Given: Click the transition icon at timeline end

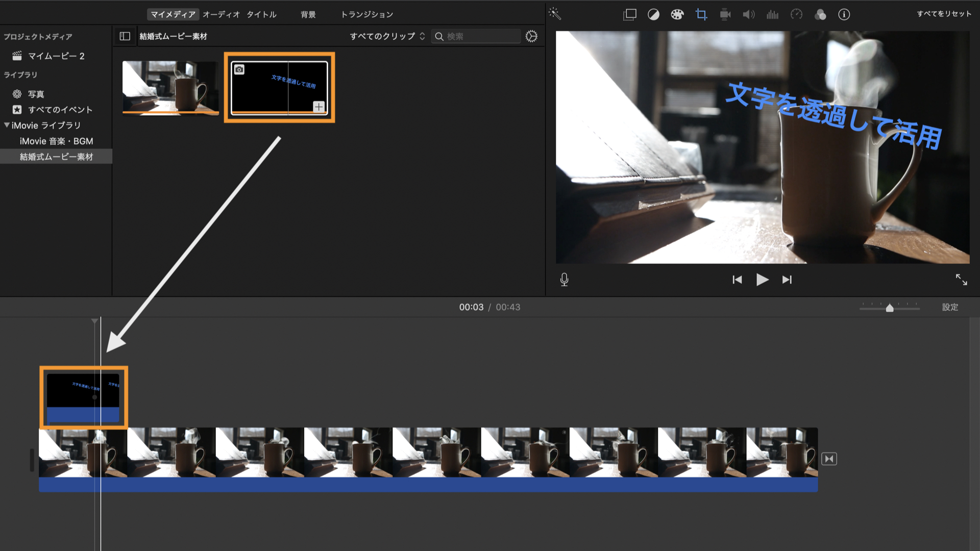Looking at the screenshot, I should tap(829, 459).
